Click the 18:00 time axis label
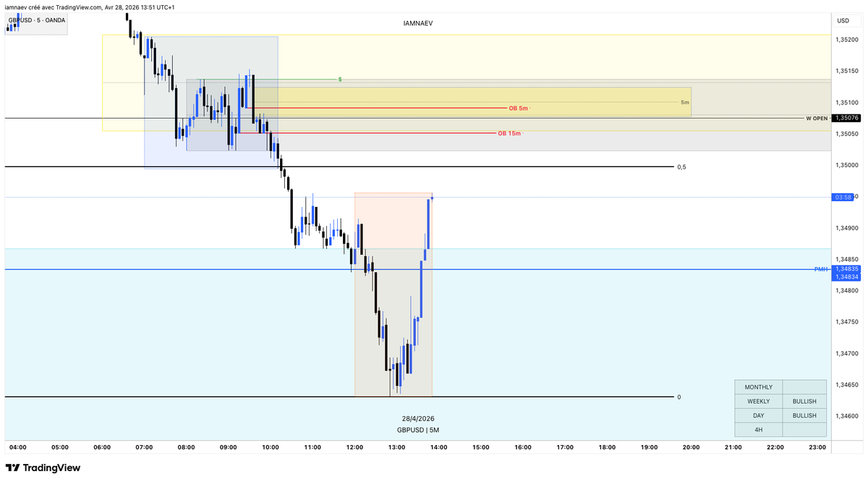 (607, 447)
